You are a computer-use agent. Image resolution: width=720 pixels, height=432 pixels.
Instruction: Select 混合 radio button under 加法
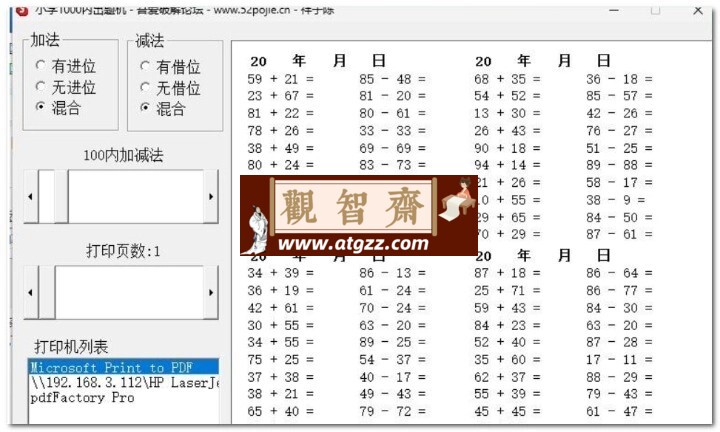point(59,107)
